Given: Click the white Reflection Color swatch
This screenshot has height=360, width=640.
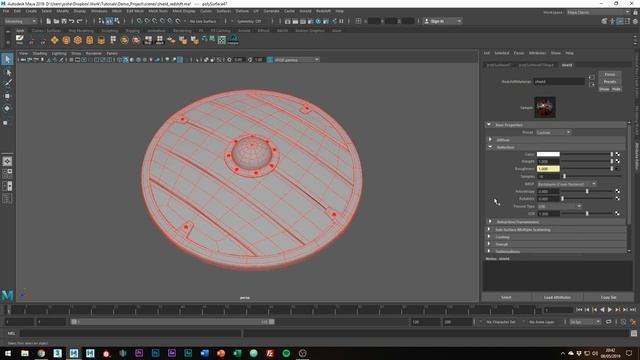Looking at the screenshot, I should 548,154.
